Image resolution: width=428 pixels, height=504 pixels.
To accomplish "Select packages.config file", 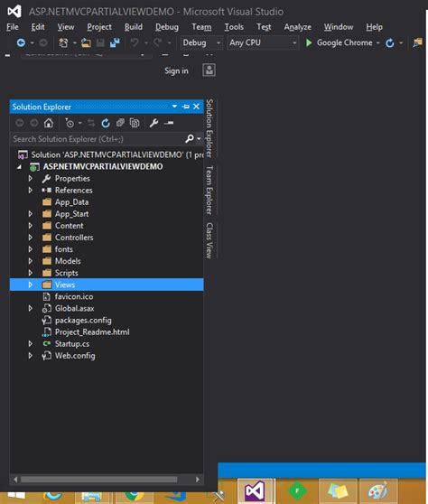I will pos(83,321).
